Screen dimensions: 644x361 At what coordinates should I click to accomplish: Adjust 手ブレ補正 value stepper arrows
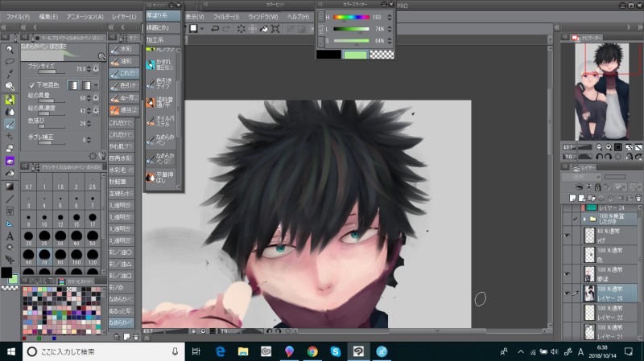tap(89, 139)
